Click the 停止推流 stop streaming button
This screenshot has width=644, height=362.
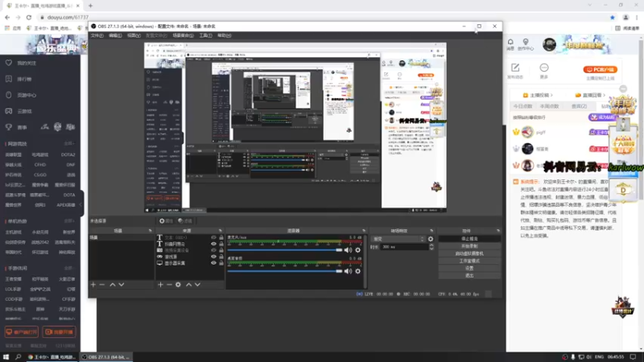pyautogui.click(x=469, y=239)
